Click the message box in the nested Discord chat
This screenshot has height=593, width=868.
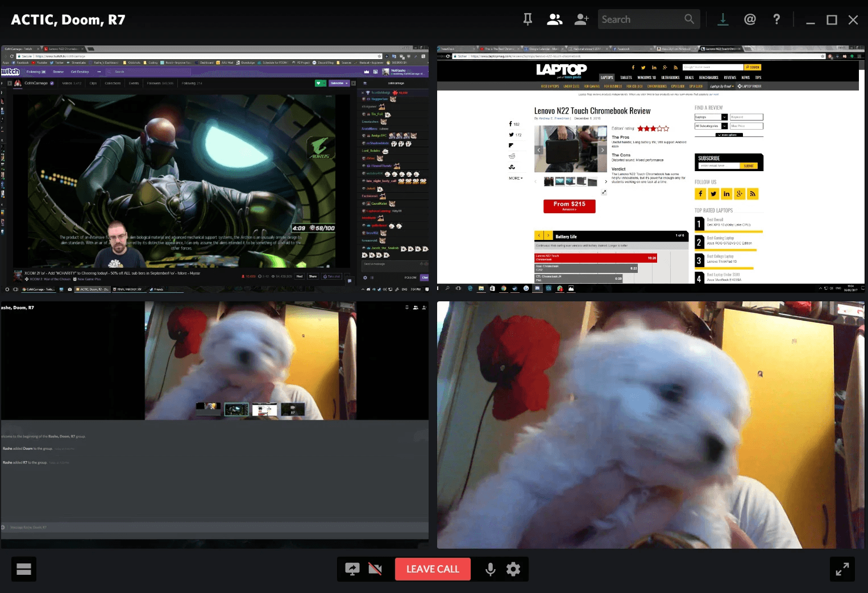215,528
